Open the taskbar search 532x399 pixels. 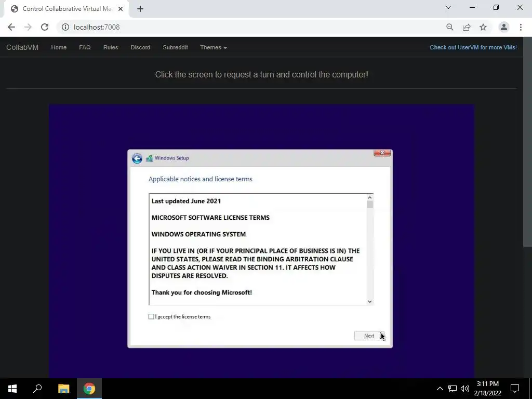[x=37, y=389]
